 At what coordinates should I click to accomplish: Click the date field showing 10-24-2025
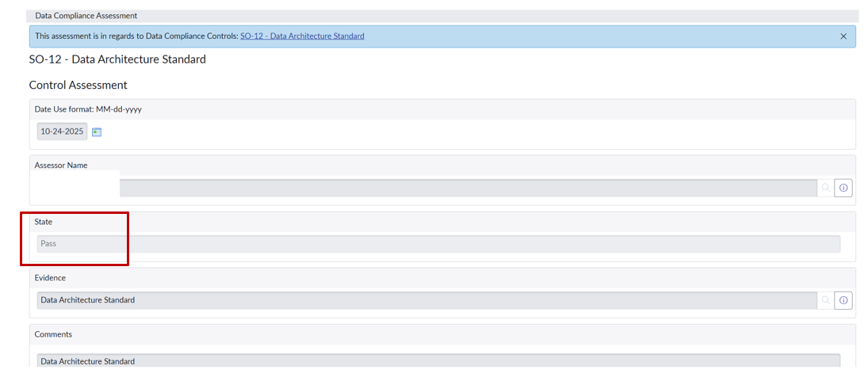click(62, 132)
